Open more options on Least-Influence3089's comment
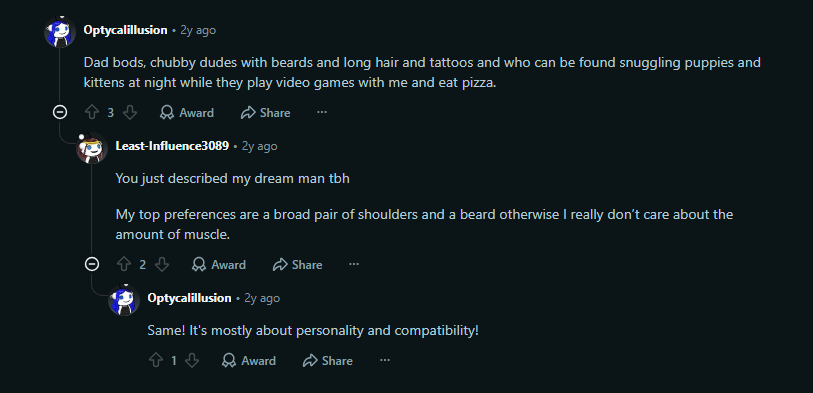This screenshot has width=813, height=393. click(354, 264)
